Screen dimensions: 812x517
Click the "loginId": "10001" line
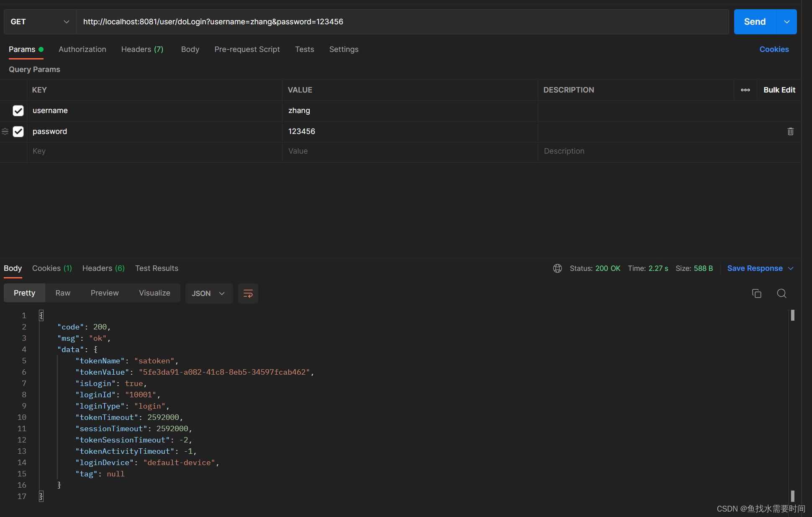coord(118,395)
